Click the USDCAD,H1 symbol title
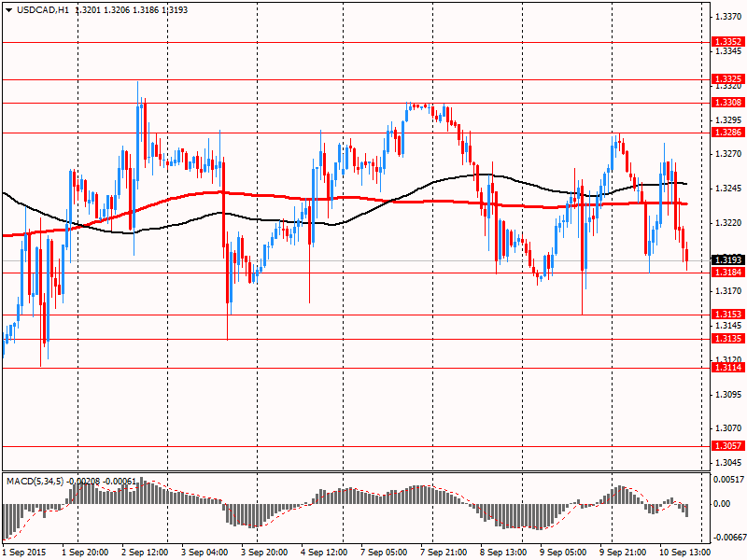The image size is (747, 560). point(43,9)
